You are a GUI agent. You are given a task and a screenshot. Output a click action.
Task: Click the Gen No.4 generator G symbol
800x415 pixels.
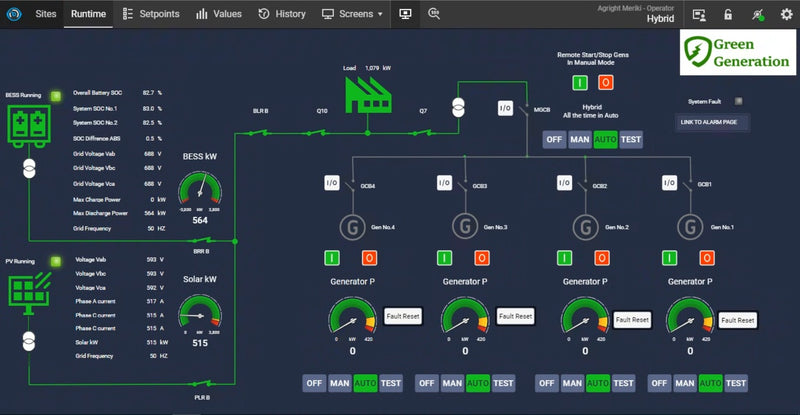pyautogui.click(x=353, y=227)
